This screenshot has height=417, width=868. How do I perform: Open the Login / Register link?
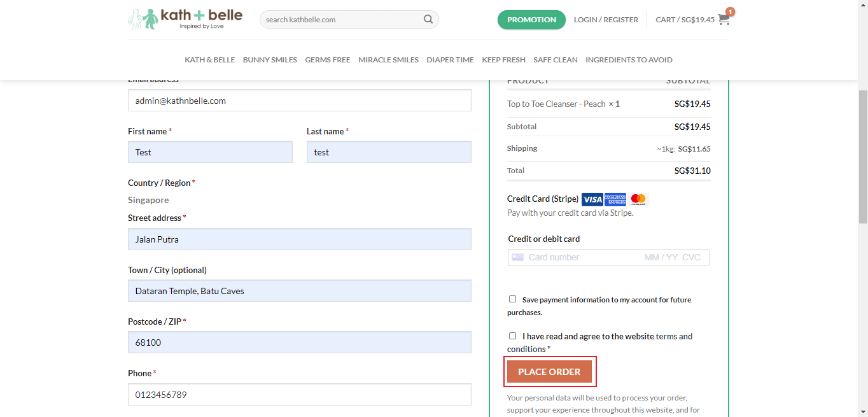coord(606,20)
